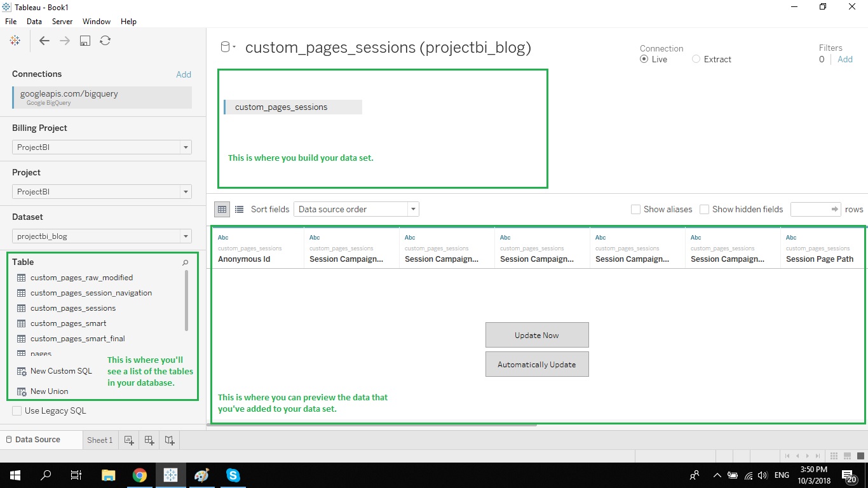Click the rows count input field

[816, 209]
